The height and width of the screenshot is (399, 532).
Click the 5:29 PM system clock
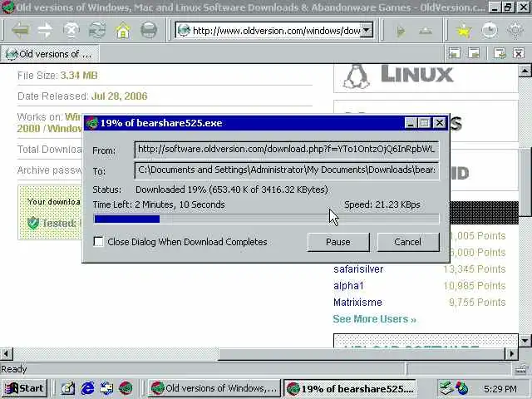(500, 388)
